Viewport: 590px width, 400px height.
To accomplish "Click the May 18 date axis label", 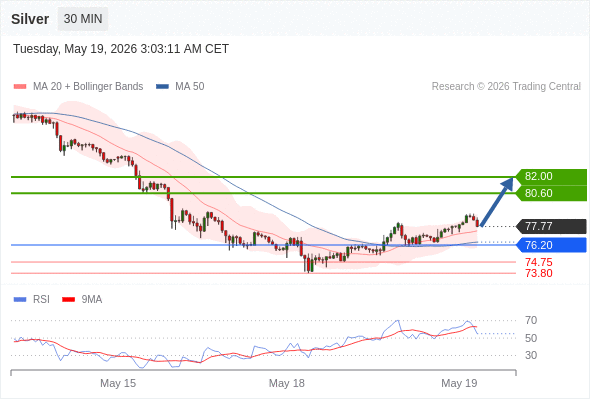I will (x=287, y=383).
